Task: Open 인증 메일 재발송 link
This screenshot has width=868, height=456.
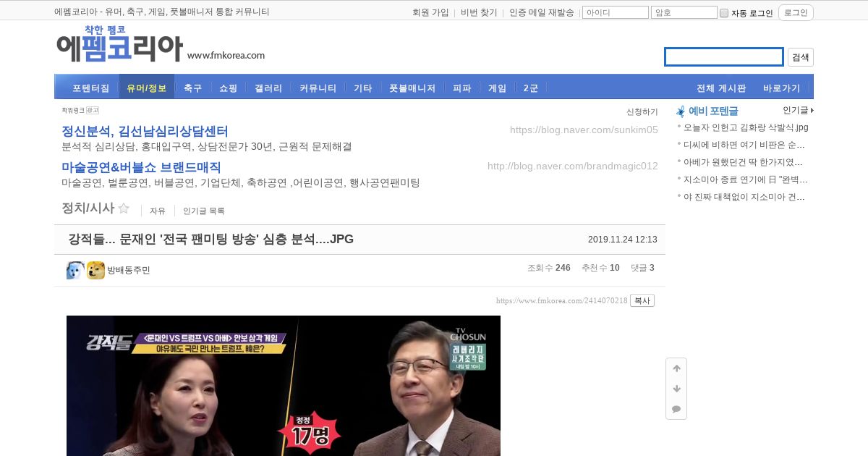Action: tap(542, 12)
